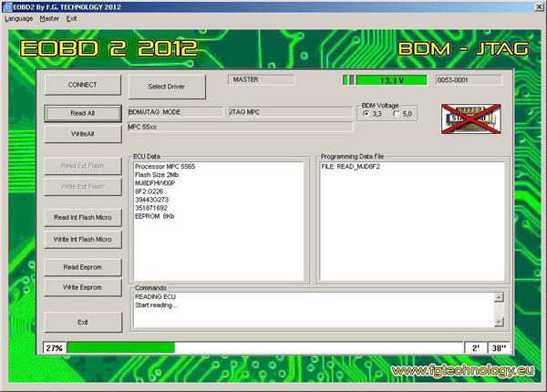Click the crossed-out connector icon
Screen dimensions: 547x392
click(471, 119)
